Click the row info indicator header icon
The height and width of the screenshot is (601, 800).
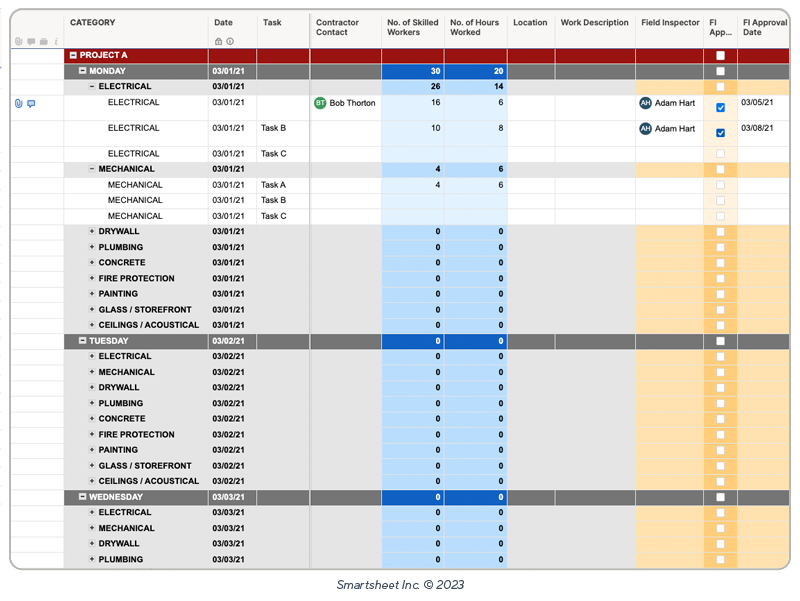coord(55,41)
